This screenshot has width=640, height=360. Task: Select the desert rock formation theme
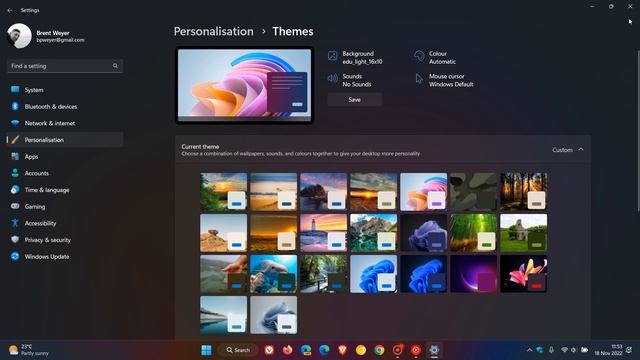tap(224, 233)
